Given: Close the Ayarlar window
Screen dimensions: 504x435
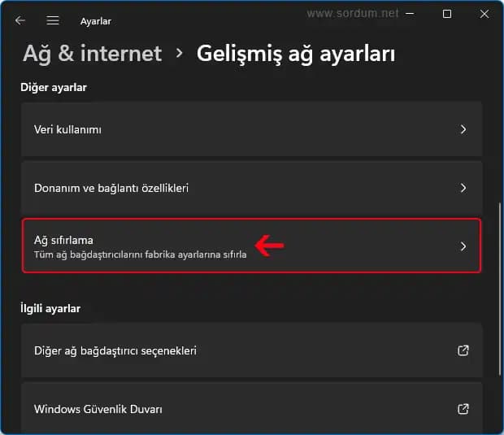Looking at the screenshot, I should pyautogui.click(x=484, y=15).
